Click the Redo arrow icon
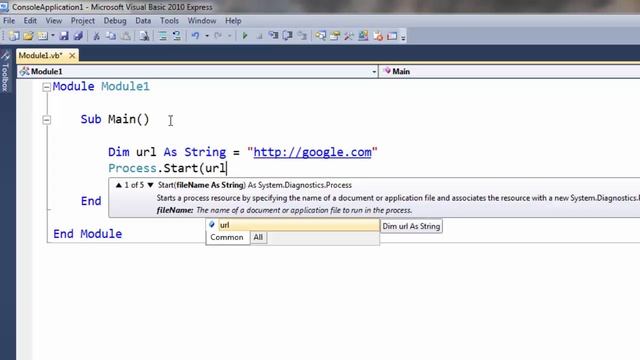This screenshot has height=360, width=640. click(218, 36)
